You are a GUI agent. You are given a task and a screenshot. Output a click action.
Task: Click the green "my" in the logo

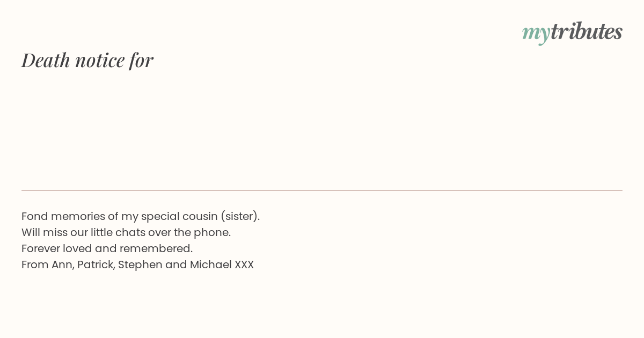[536, 34]
